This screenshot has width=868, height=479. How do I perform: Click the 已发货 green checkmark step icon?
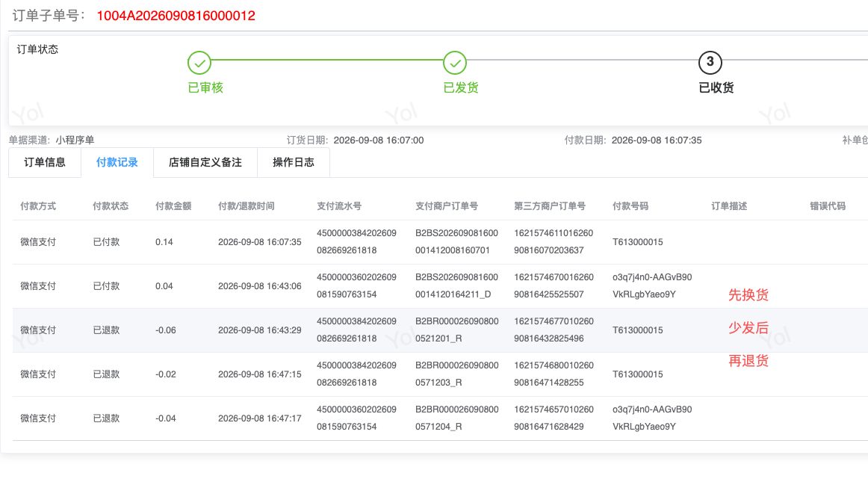tap(455, 63)
